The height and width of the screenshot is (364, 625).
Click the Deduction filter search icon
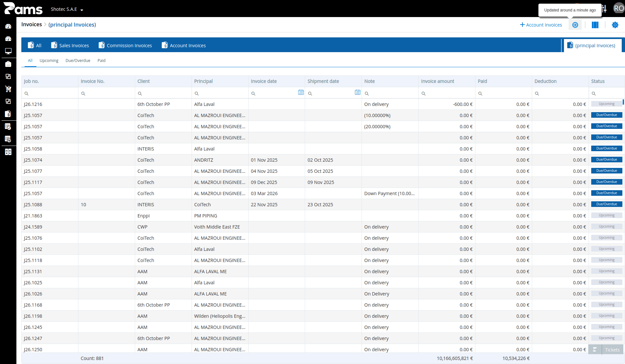(x=537, y=94)
